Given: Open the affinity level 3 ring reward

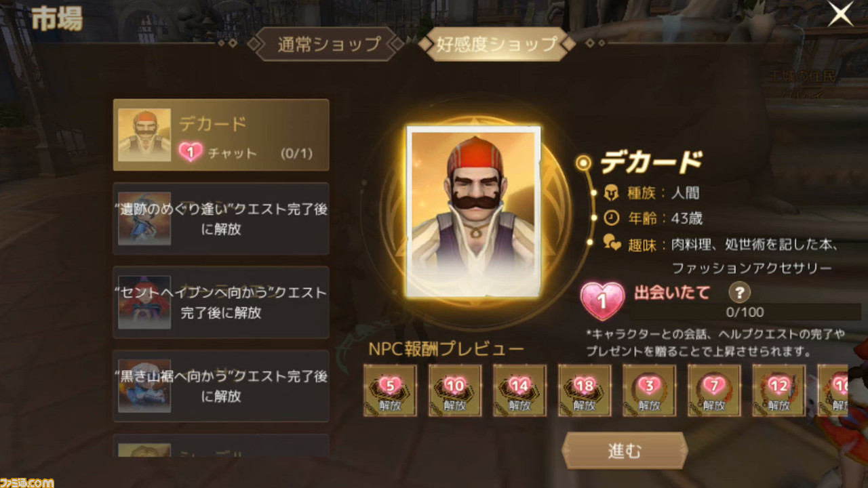Looking at the screenshot, I should point(649,390).
